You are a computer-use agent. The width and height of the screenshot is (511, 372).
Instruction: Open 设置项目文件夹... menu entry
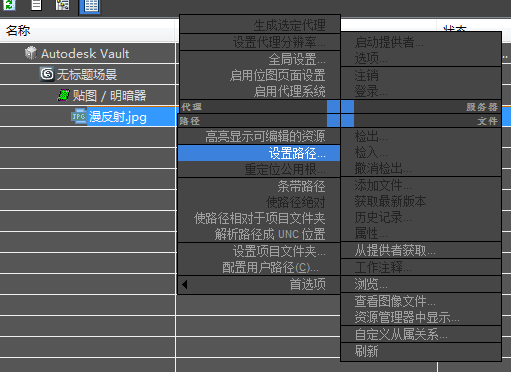[x=259, y=251]
